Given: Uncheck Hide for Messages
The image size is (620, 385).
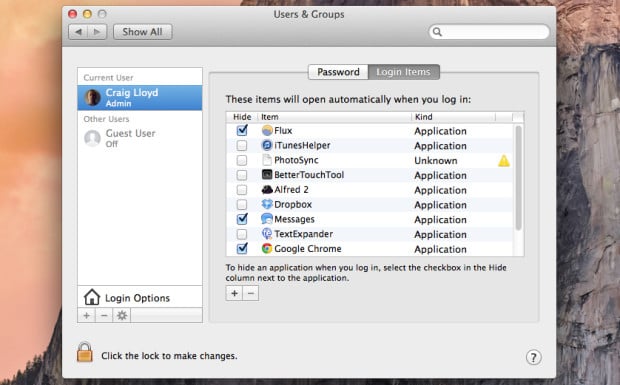Looking at the screenshot, I should [x=242, y=219].
